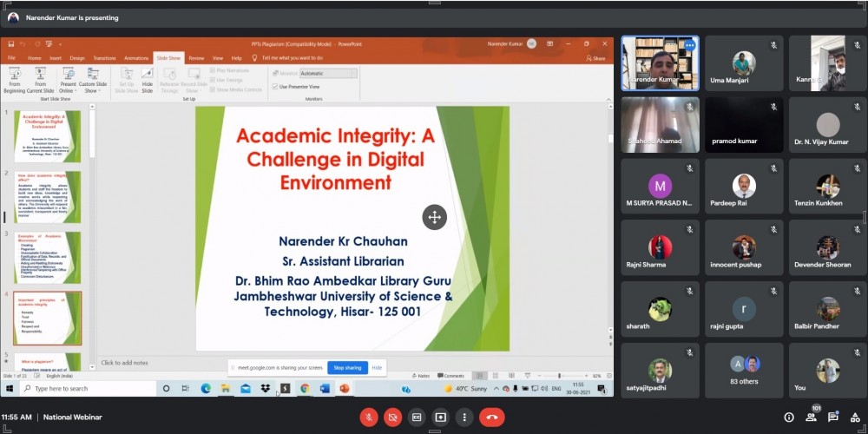This screenshot has height=434, width=868.
Task: Click the Stop sharing button
Action: coord(347,367)
